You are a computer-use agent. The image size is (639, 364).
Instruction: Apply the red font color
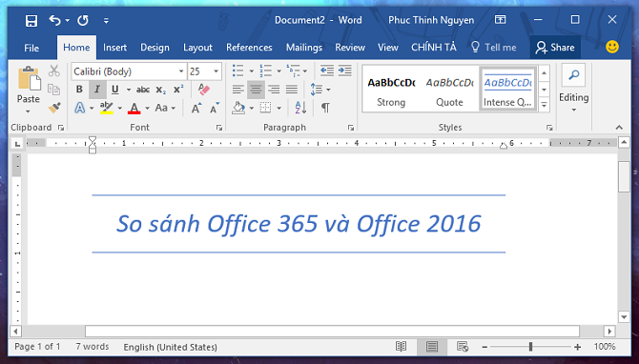tap(134, 108)
